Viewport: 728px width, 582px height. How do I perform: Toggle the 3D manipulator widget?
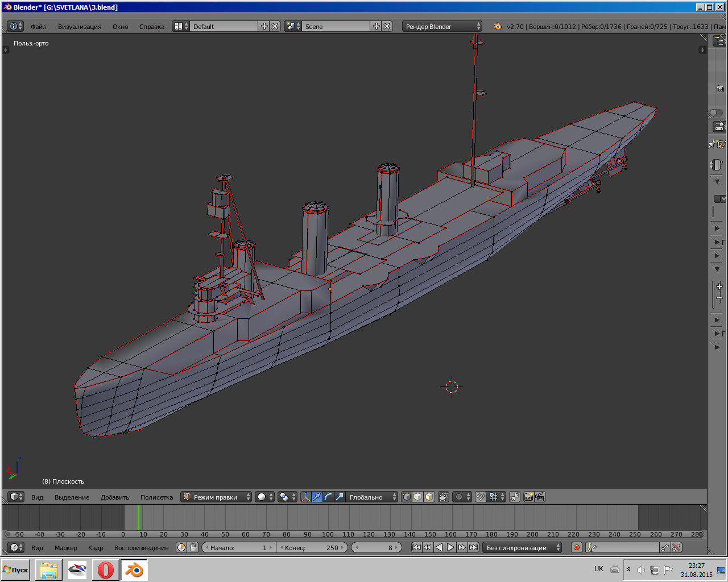pyautogui.click(x=306, y=497)
